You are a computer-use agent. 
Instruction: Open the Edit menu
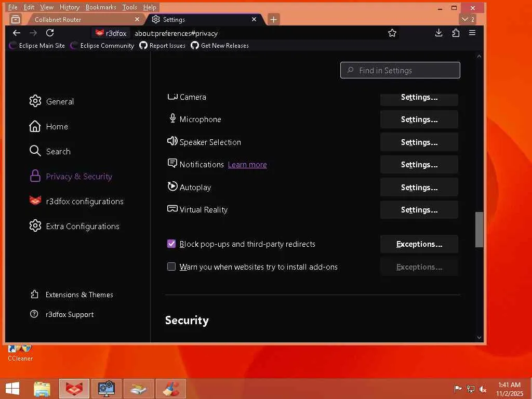pyautogui.click(x=29, y=7)
